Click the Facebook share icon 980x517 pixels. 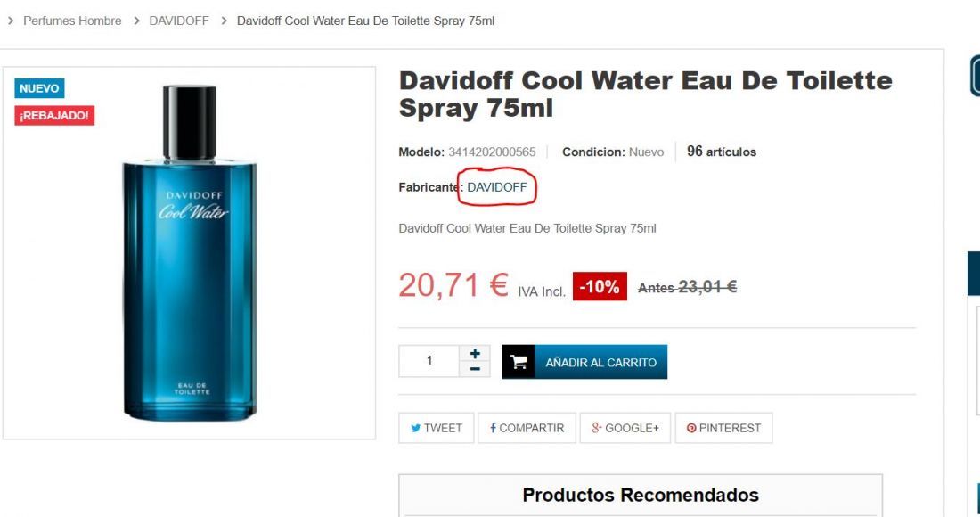[x=494, y=428]
